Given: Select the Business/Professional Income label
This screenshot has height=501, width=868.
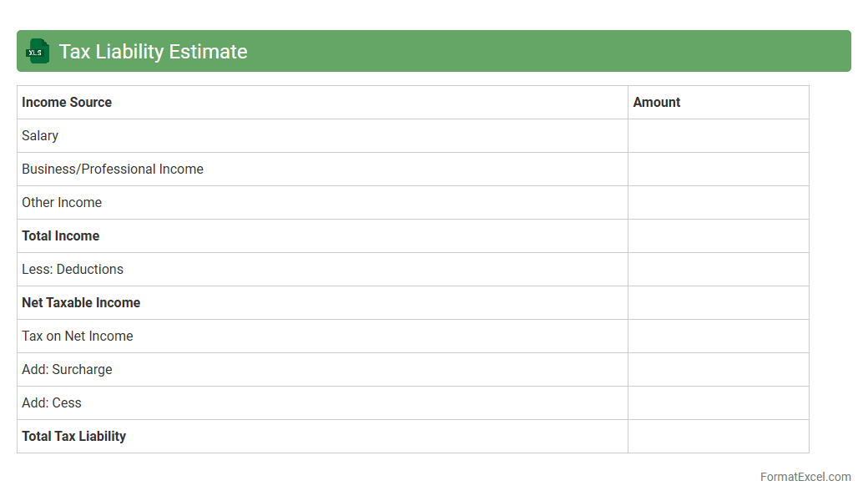Looking at the screenshot, I should coord(113,169).
